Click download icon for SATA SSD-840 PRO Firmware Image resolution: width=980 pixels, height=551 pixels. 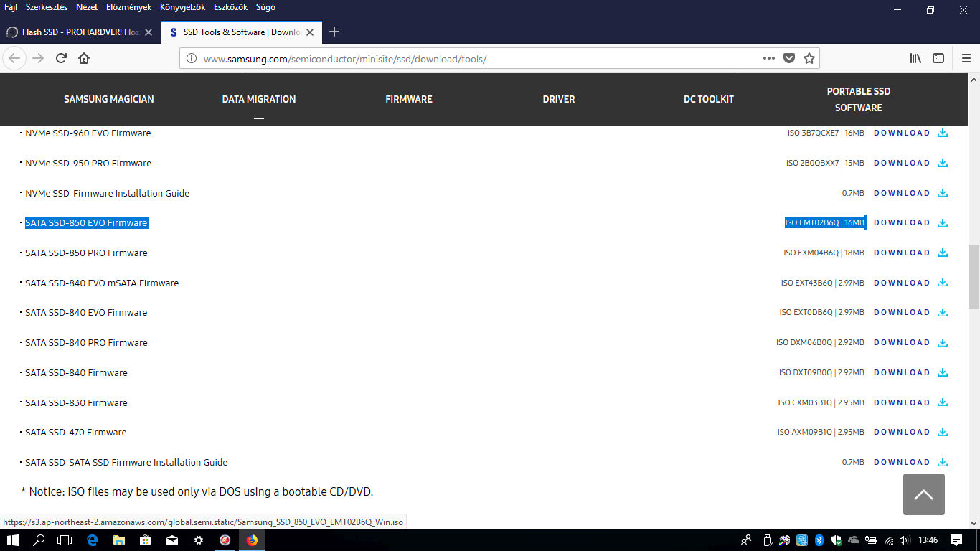(943, 342)
